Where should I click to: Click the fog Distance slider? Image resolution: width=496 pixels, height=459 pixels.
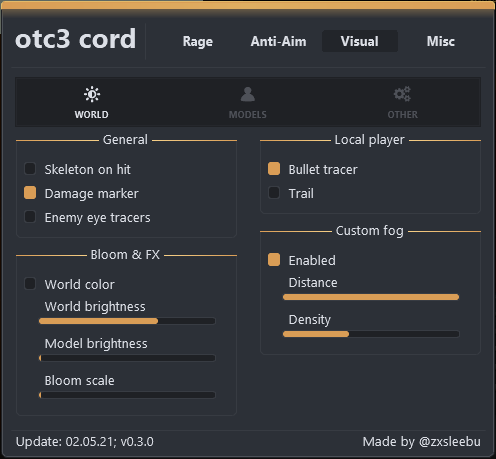(371, 297)
